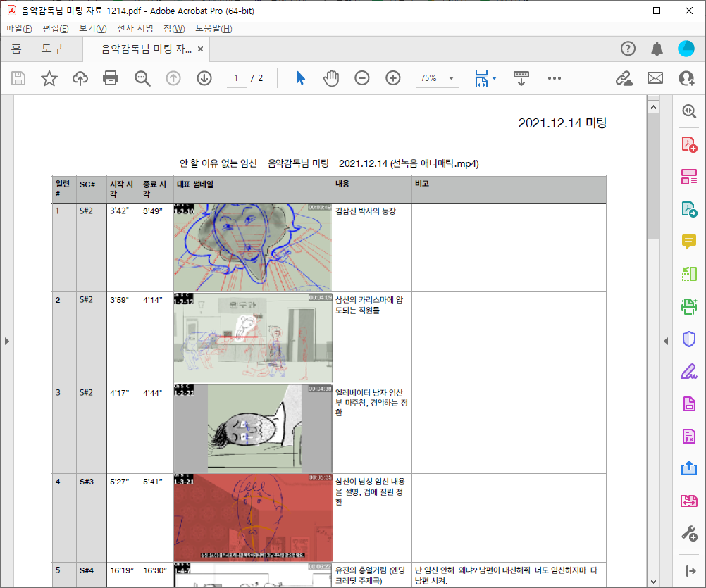Click the fit page width icon

(481, 78)
